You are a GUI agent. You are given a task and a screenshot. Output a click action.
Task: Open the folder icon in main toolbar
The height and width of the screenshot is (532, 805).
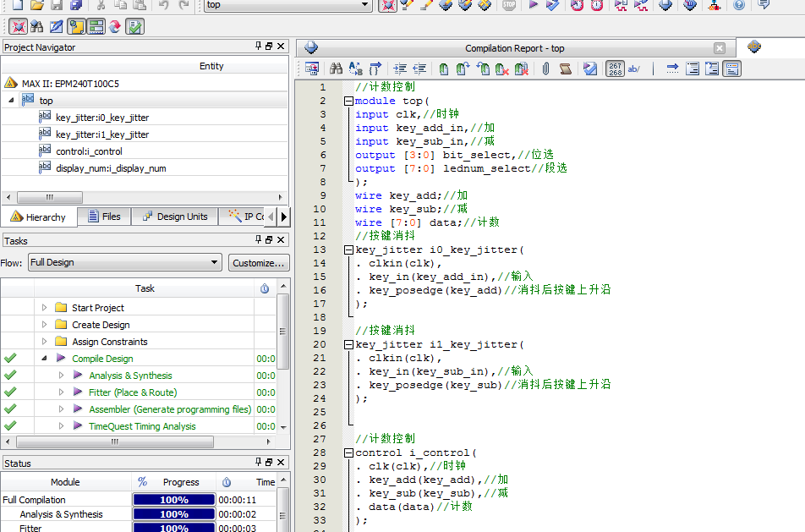coord(37,4)
